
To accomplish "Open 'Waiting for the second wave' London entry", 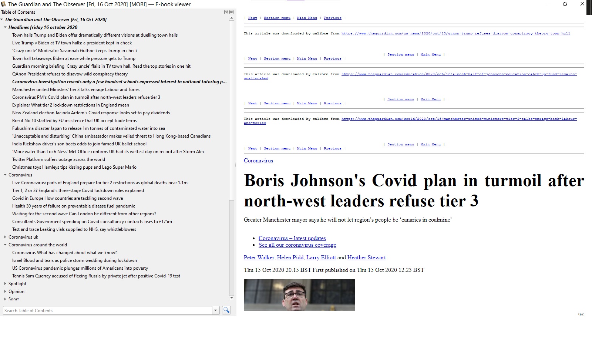I will coord(84,214).
